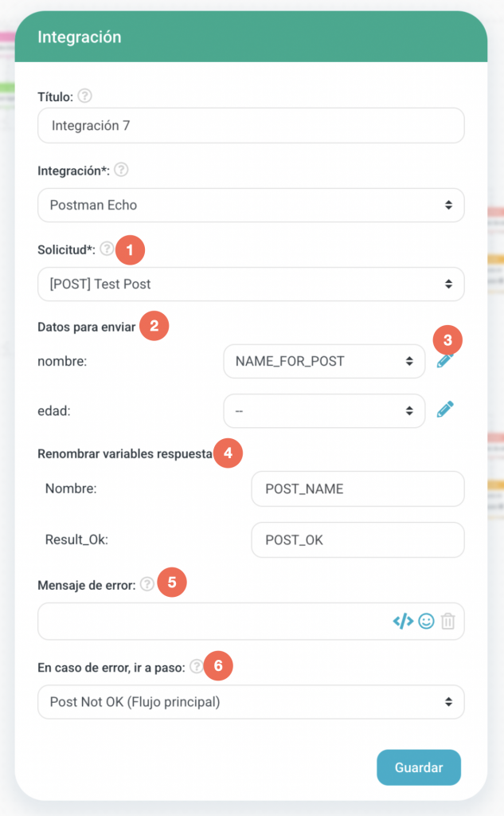Open the NAME_FOR_POST variable dropdown

click(324, 361)
